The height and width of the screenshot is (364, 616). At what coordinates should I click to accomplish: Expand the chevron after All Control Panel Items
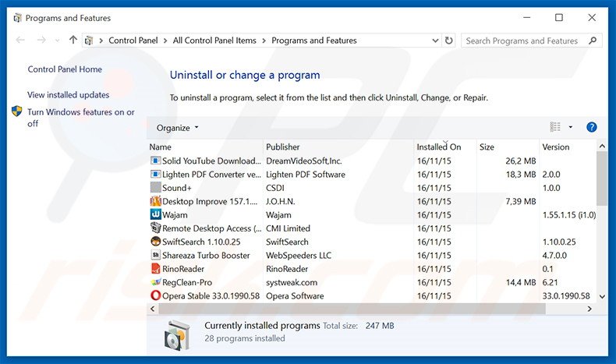click(x=264, y=41)
